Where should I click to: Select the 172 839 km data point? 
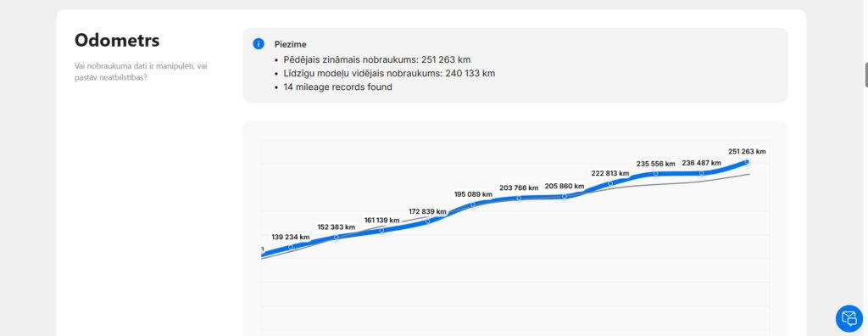427,221
